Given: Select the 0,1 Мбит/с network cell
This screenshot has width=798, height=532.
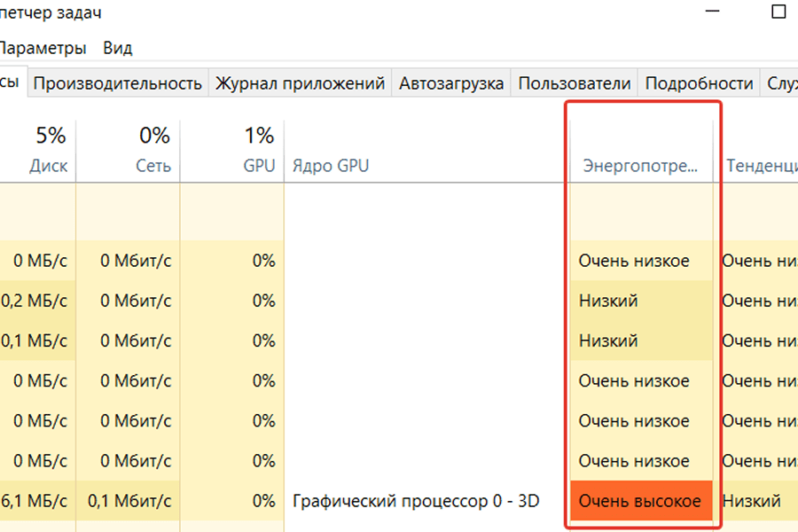Looking at the screenshot, I should 131,501.
